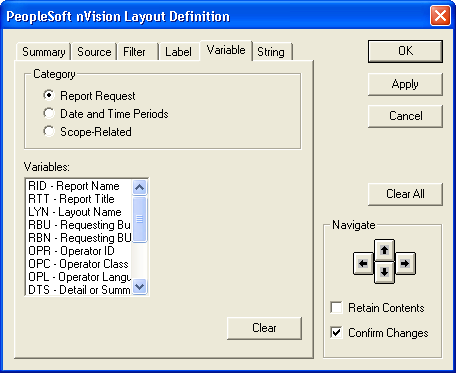Go to the Filter tab
Image resolution: width=456 pixels, height=373 pixels.
pos(138,52)
